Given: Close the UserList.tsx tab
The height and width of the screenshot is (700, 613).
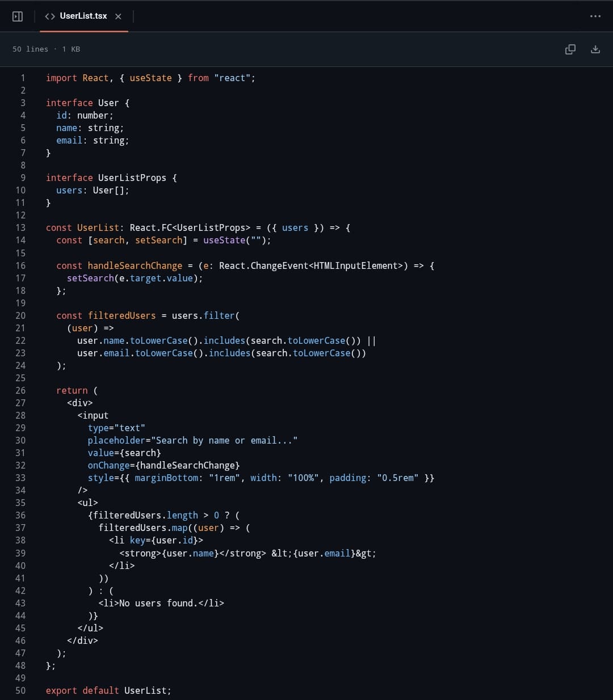Looking at the screenshot, I should point(118,16).
